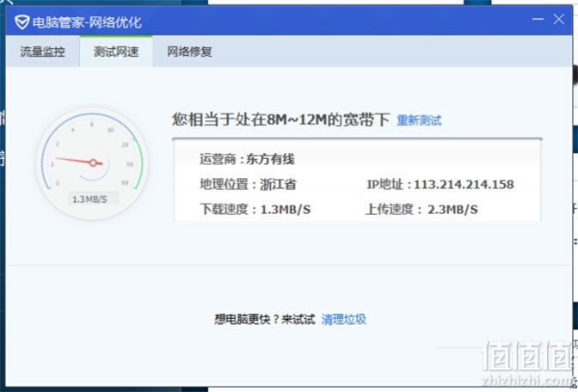This screenshot has height=392, width=578.
Task: Click the 1.3MB/S gauge readout box
Action: pyautogui.click(x=93, y=199)
